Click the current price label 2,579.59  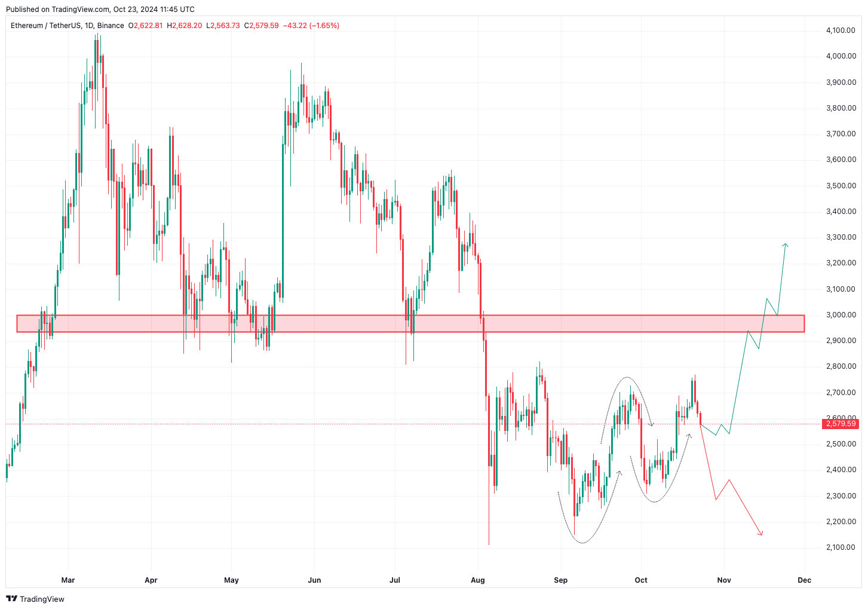pos(841,424)
